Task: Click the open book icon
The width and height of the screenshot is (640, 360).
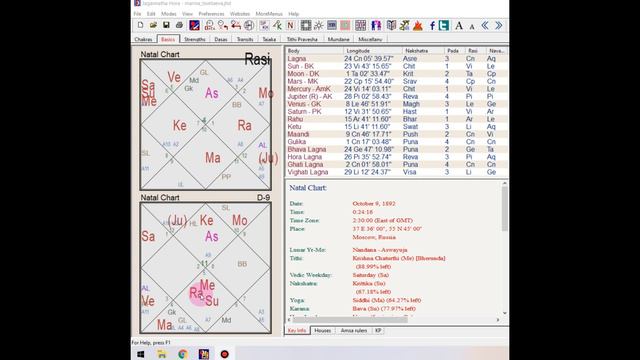Action: coord(391,25)
